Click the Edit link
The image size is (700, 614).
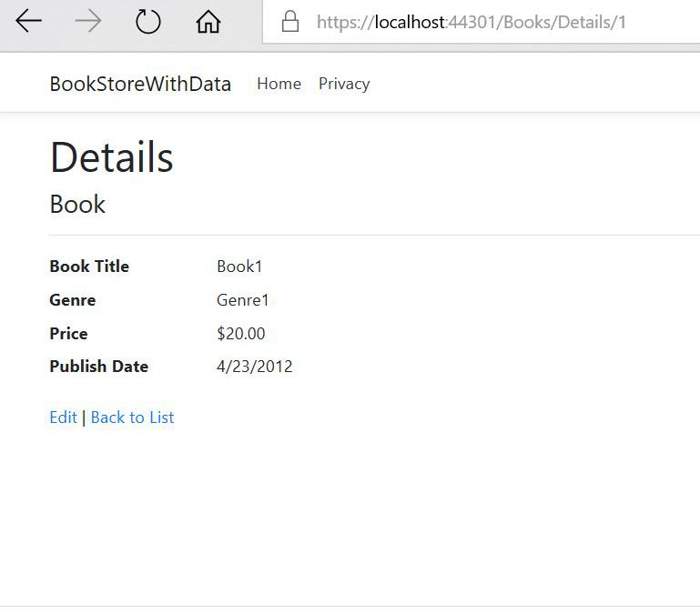click(63, 418)
